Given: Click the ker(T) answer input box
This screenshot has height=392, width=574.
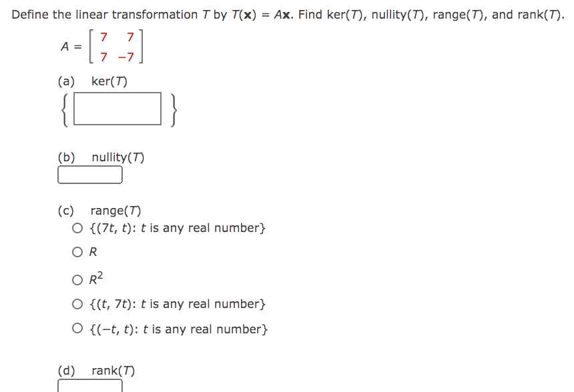Looking at the screenshot, I should (x=117, y=109).
